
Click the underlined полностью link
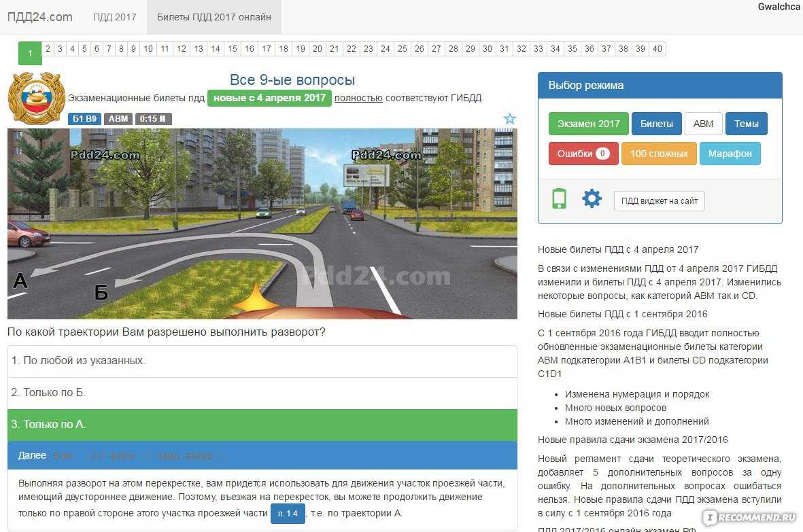tap(358, 98)
